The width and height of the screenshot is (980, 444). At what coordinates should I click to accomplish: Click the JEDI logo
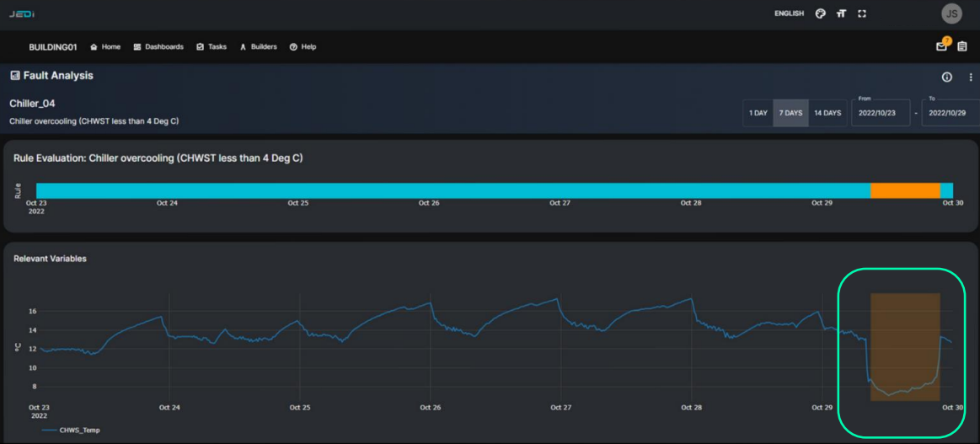(x=21, y=13)
